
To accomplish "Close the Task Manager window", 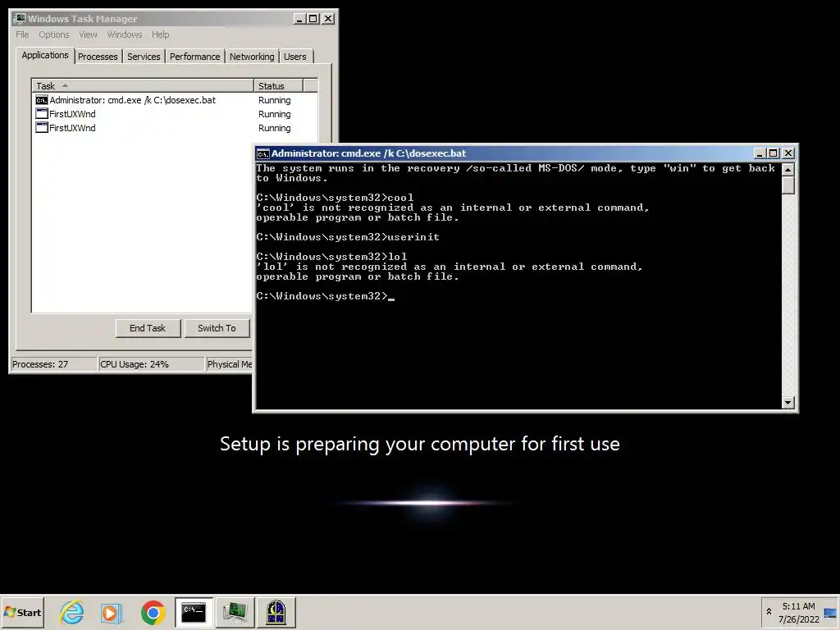I will tap(328, 19).
